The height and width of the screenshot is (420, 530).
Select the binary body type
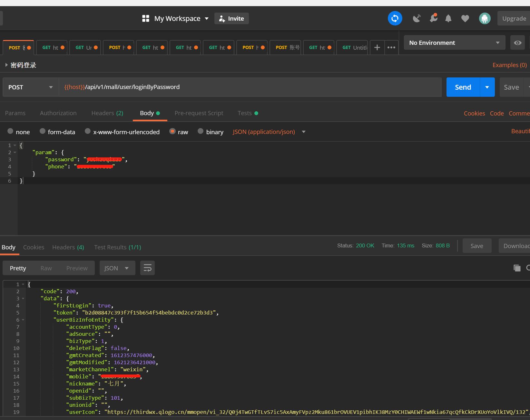[x=200, y=131]
